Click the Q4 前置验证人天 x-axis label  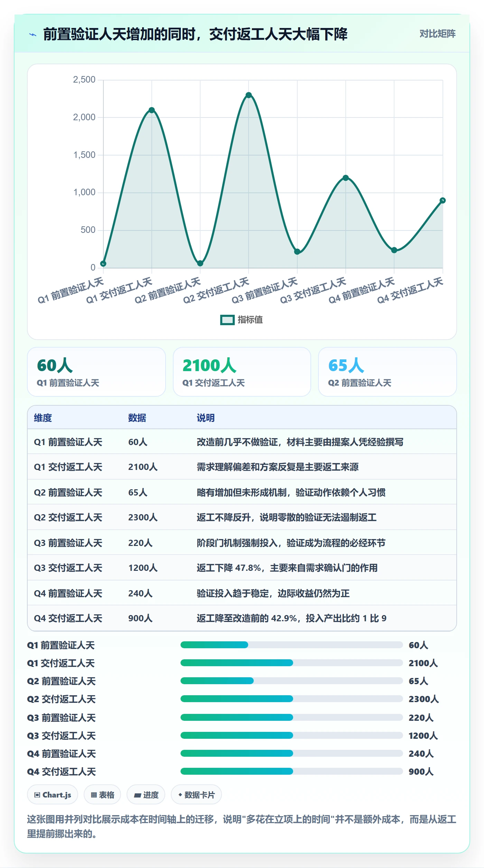pyautogui.click(x=362, y=290)
